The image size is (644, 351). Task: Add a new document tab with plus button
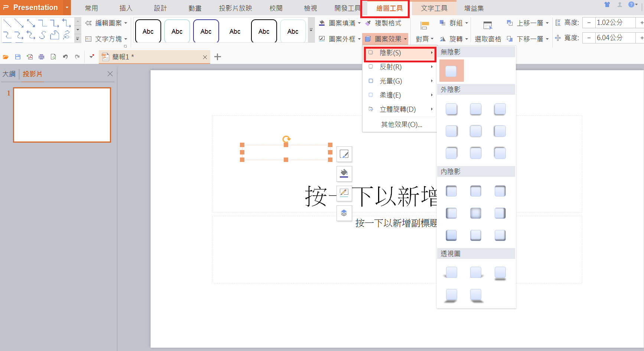tap(218, 57)
